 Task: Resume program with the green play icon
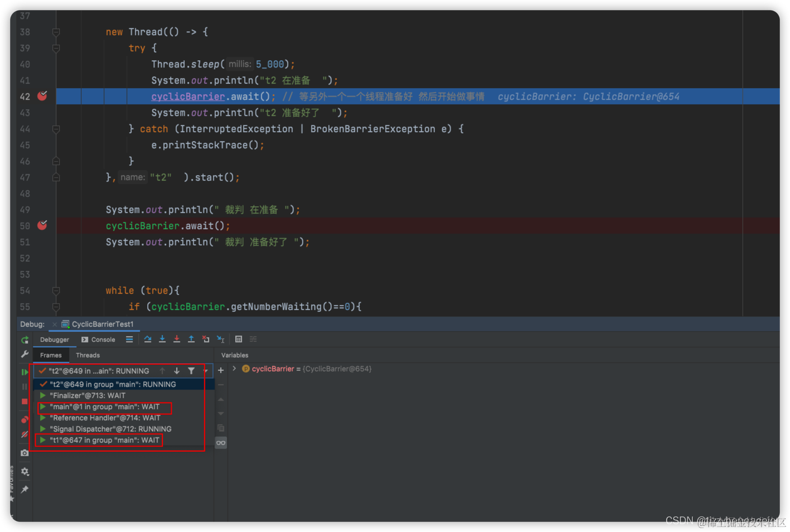25,372
